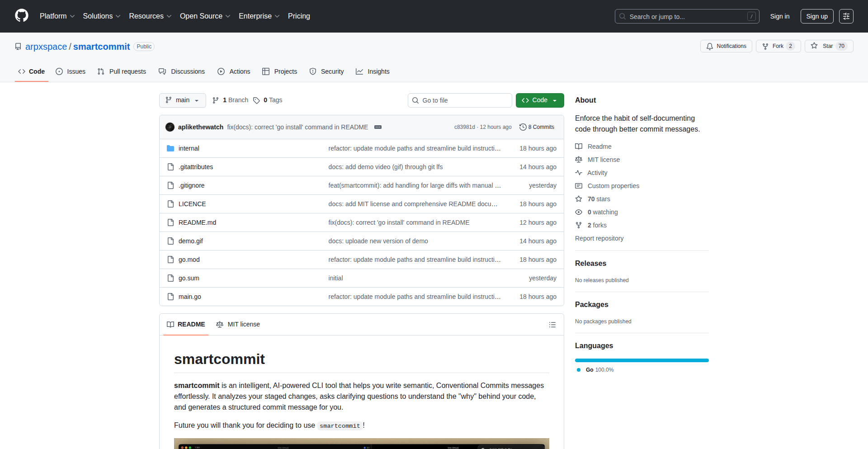Click the commit history clock icon
868x449 pixels.
(x=523, y=127)
